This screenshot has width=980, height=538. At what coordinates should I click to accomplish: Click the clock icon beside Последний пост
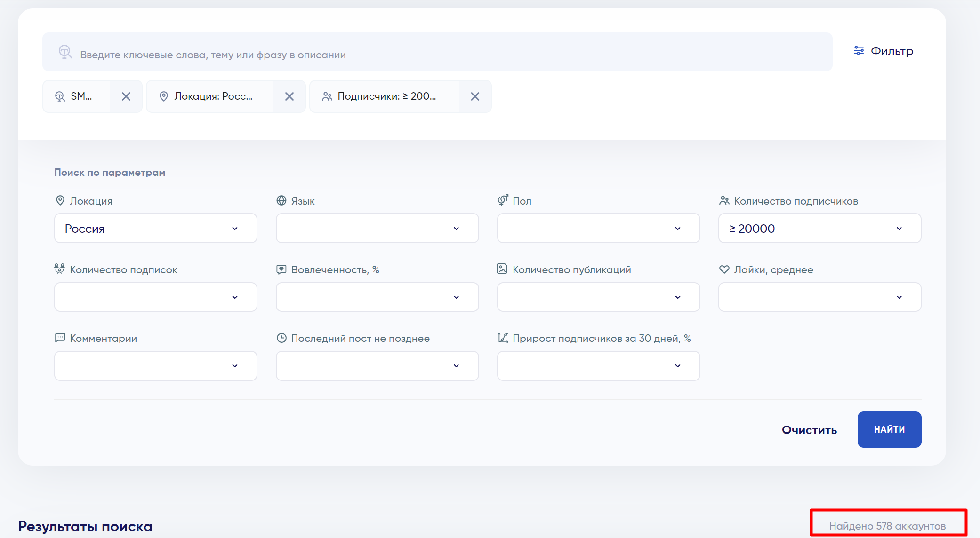tap(281, 338)
